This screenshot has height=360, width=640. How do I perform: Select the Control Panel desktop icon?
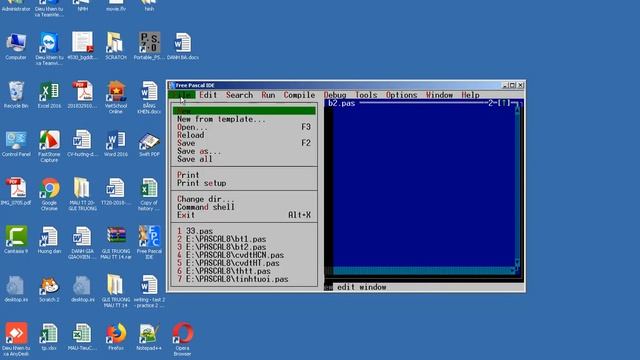pos(16,144)
